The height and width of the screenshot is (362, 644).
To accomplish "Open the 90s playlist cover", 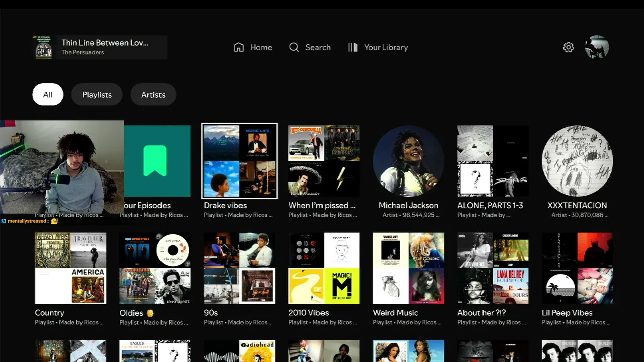I will tap(239, 268).
